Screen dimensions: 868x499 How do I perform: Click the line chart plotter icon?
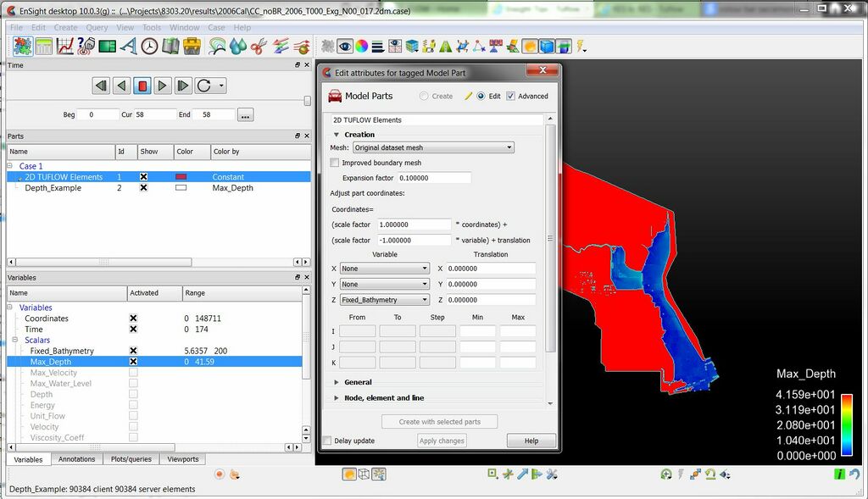[65, 46]
